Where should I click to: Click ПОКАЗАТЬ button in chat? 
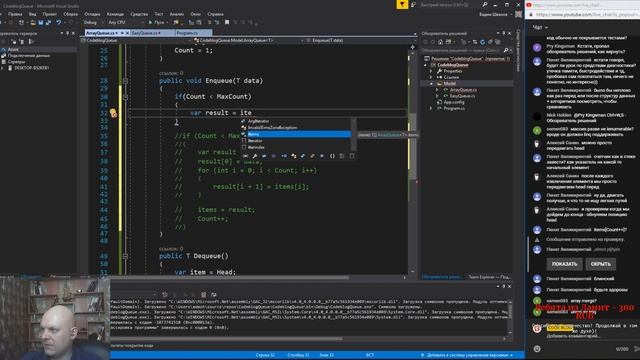coord(564,264)
